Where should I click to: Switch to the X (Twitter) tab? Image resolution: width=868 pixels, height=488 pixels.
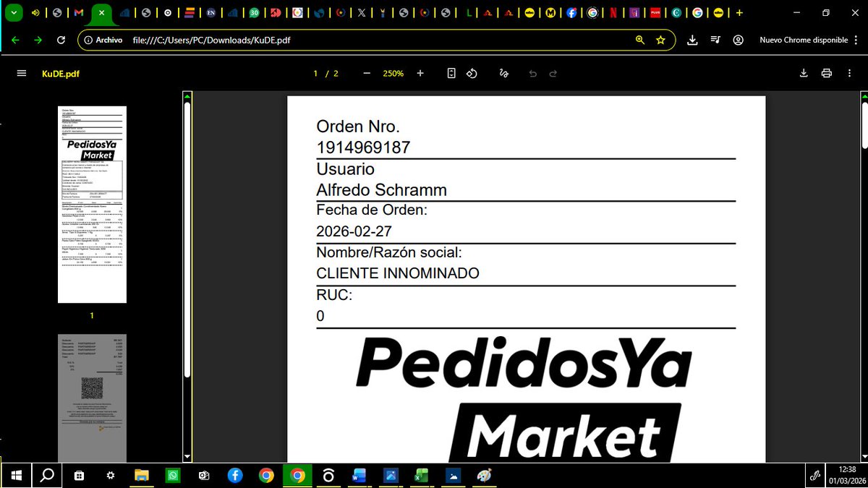tap(362, 12)
